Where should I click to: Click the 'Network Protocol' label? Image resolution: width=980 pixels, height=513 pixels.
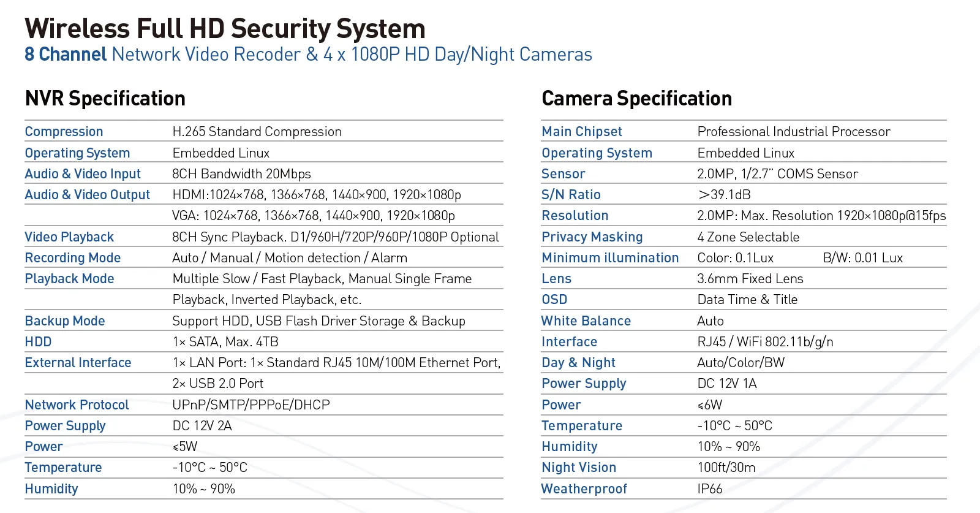point(77,405)
